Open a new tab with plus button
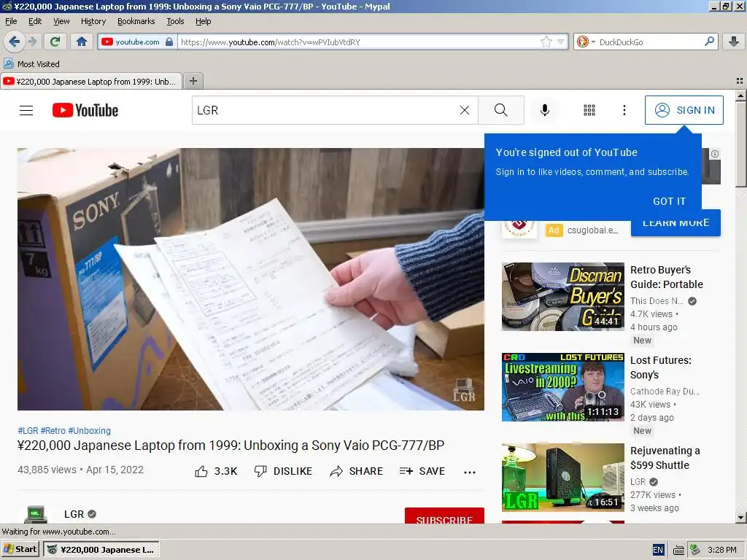 tap(193, 81)
